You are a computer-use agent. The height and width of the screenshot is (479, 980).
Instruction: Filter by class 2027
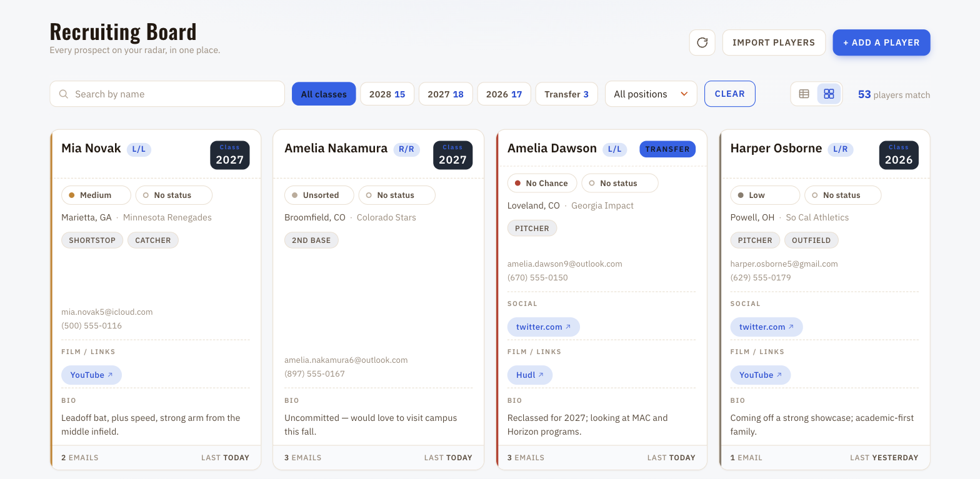click(x=446, y=94)
